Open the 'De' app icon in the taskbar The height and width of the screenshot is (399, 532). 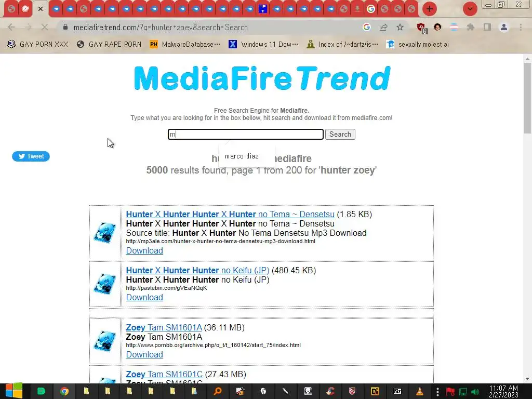point(375,391)
